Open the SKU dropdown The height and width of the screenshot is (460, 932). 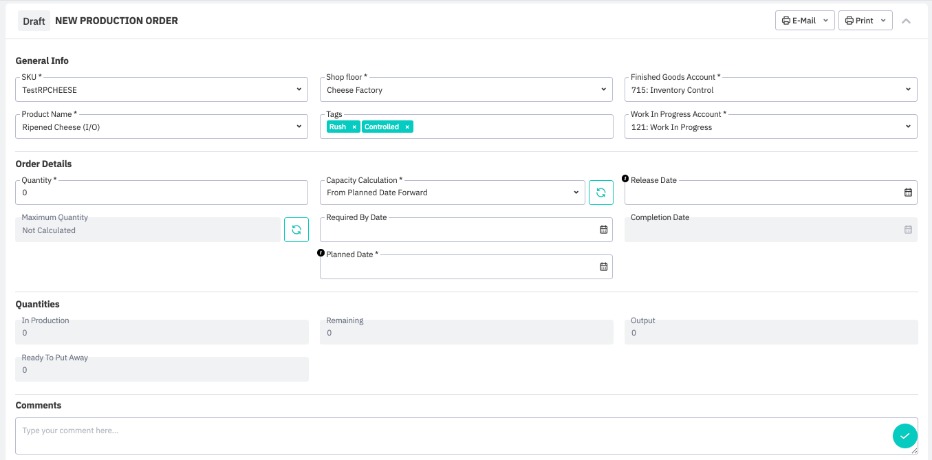161,90
